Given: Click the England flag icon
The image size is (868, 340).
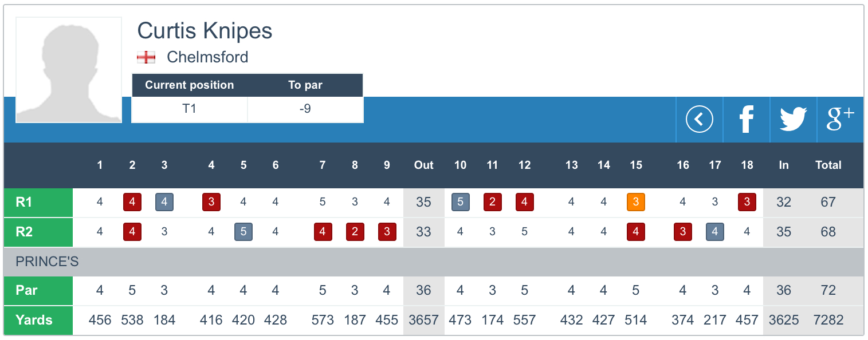Looking at the screenshot, I should [x=146, y=57].
